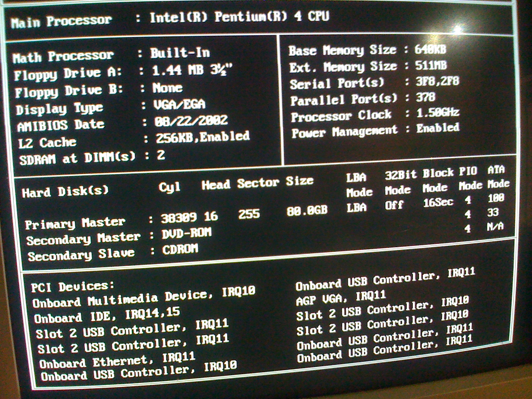Click the "Parallel Port(s)" label
Image resolution: width=532 pixels, height=399 pixels.
coord(344,99)
